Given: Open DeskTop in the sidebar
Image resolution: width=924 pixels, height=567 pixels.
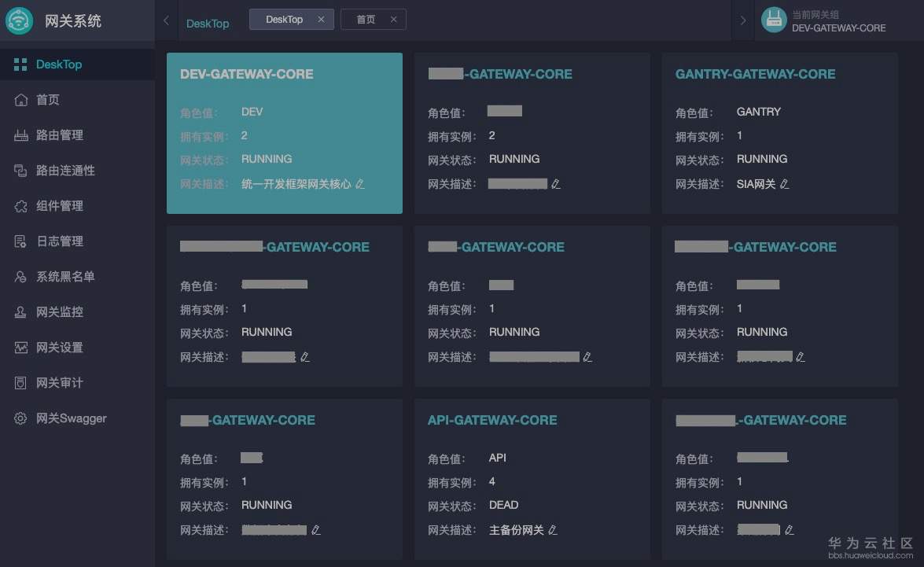Looking at the screenshot, I should tap(77, 64).
